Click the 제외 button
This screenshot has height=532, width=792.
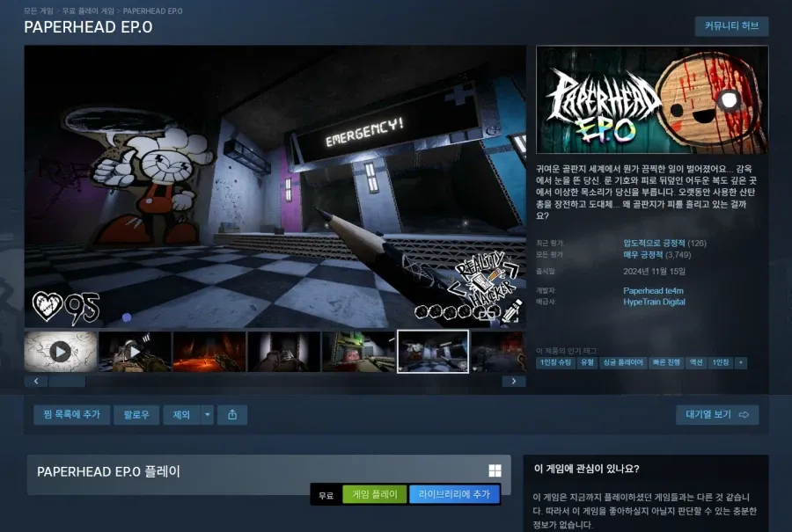(182, 415)
